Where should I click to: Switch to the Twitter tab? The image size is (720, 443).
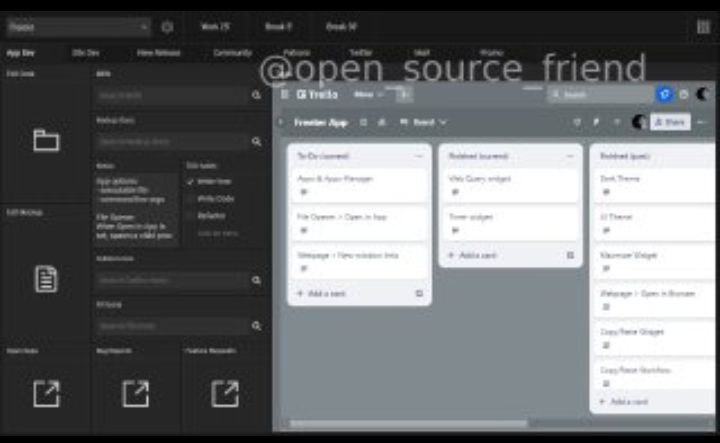(361, 53)
